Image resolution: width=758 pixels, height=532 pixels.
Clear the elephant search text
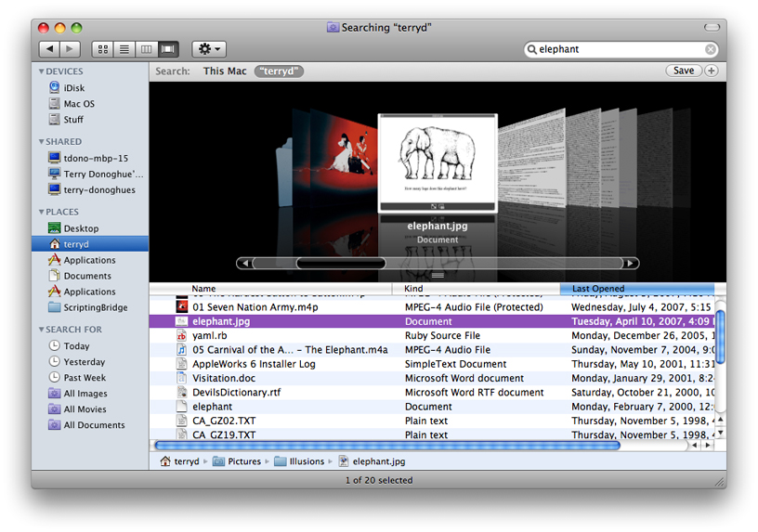tap(711, 50)
